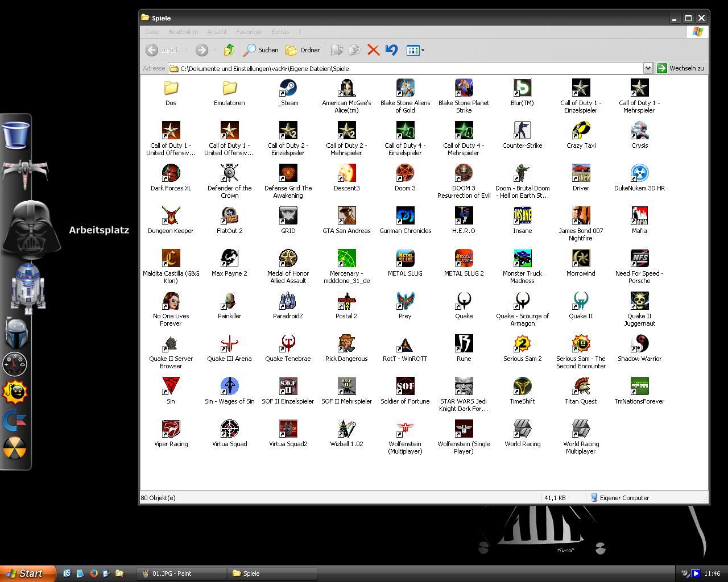This screenshot has width=728, height=582.
Task: Select the Quake III Arena icon
Action: point(229,344)
